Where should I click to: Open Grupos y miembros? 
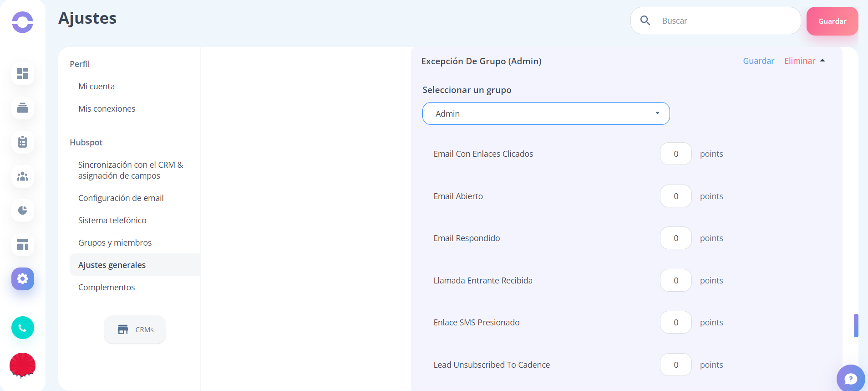115,242
